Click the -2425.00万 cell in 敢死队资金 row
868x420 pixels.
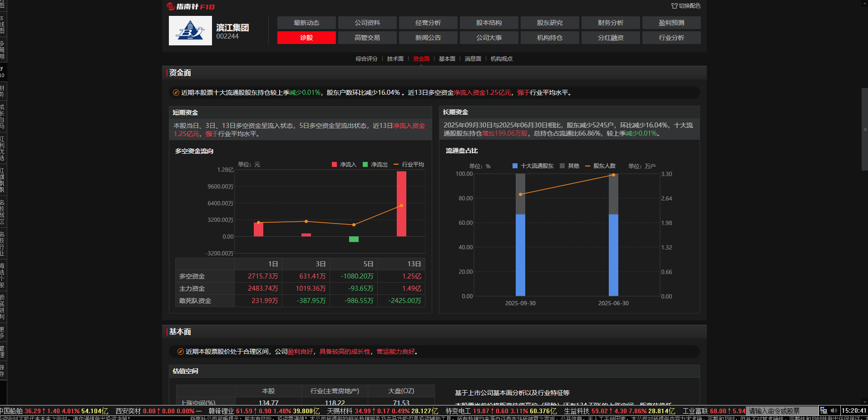point(401,301)
